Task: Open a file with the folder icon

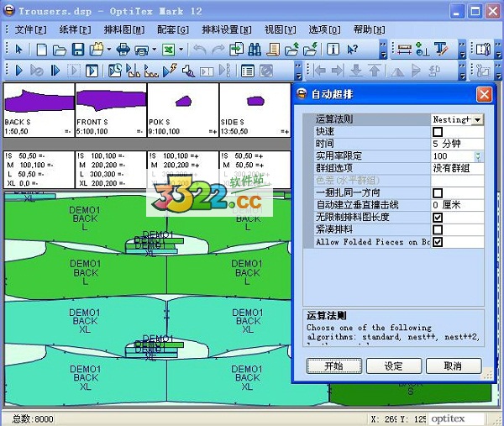Action: click(x=60, y=50)
